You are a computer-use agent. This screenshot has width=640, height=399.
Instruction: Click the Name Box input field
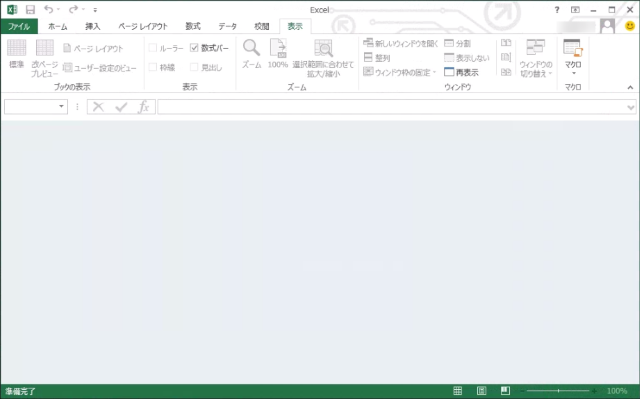(x=30, y=107)
